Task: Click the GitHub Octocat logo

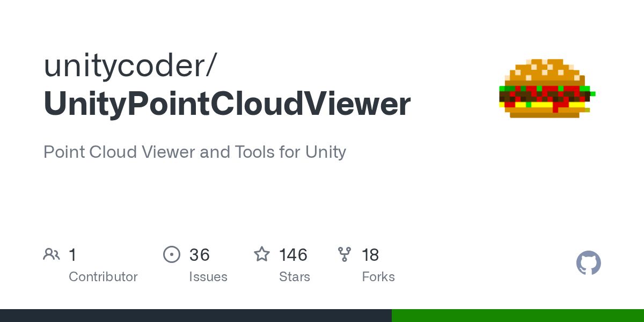Action: (589, 263)
